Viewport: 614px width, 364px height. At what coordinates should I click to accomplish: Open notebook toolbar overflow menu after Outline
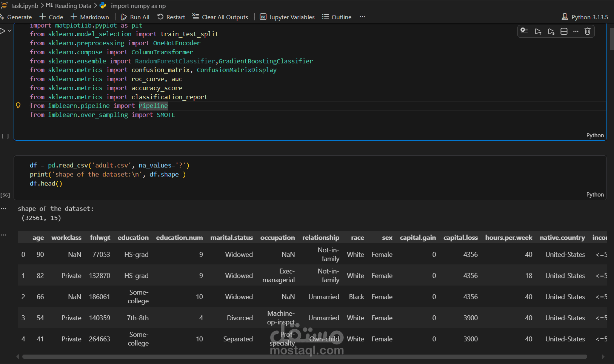(x=362, y=17)
